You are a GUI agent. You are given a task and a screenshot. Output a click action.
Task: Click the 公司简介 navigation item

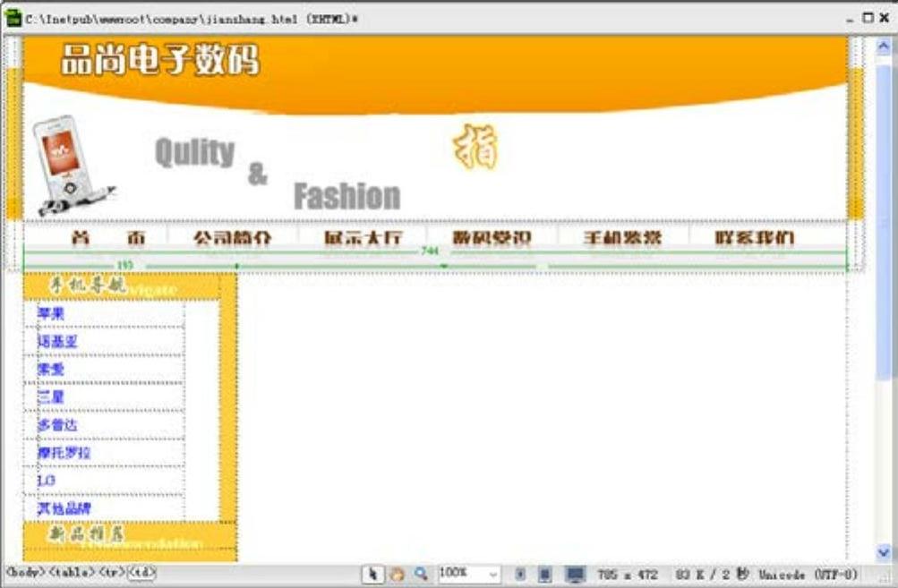[x=232, y=237]
